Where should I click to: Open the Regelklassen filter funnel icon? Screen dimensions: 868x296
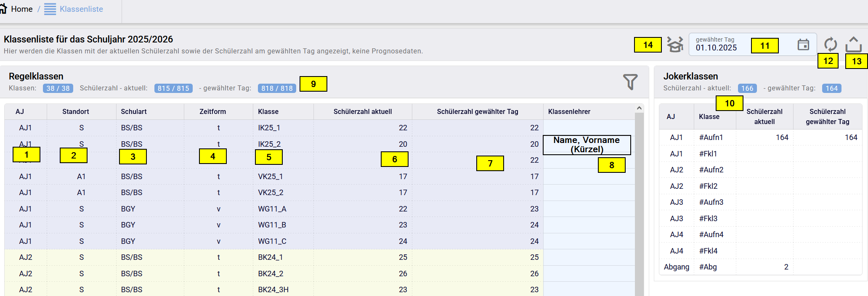[x=630, y=82]
